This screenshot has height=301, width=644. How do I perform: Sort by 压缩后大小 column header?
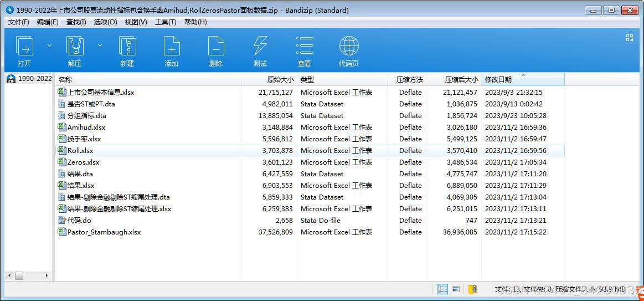[454, 80]
